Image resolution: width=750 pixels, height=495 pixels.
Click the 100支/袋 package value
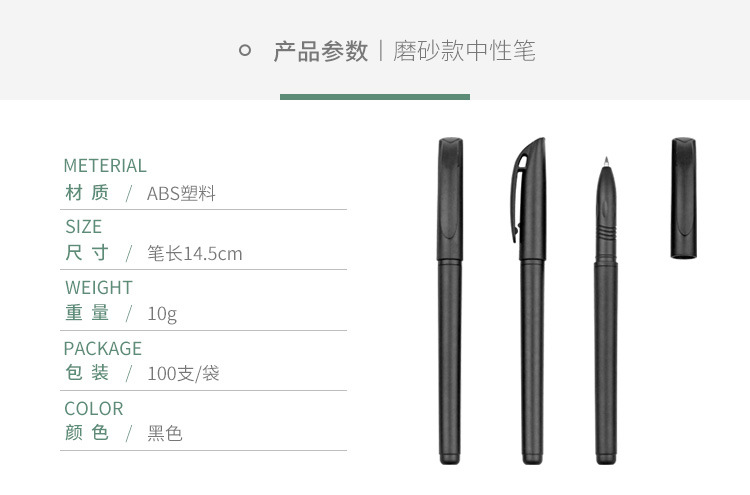coord(183,374)
